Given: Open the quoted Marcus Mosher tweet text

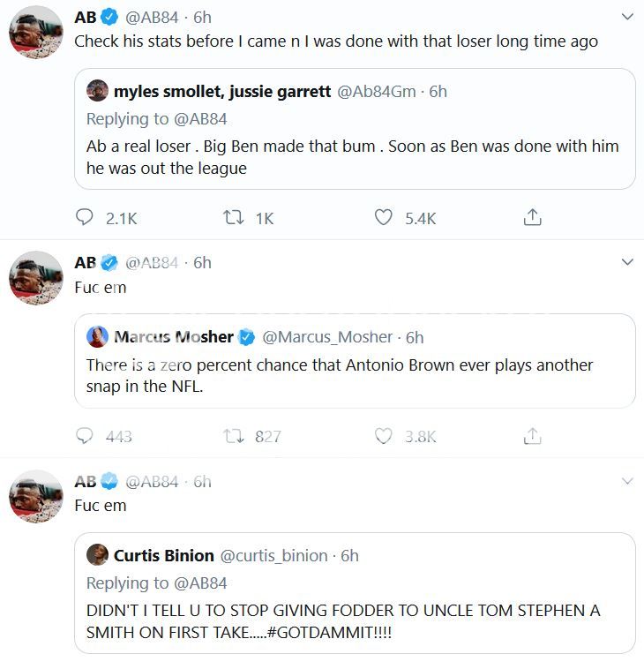Looking at the screenshot, I should point(340,375).
